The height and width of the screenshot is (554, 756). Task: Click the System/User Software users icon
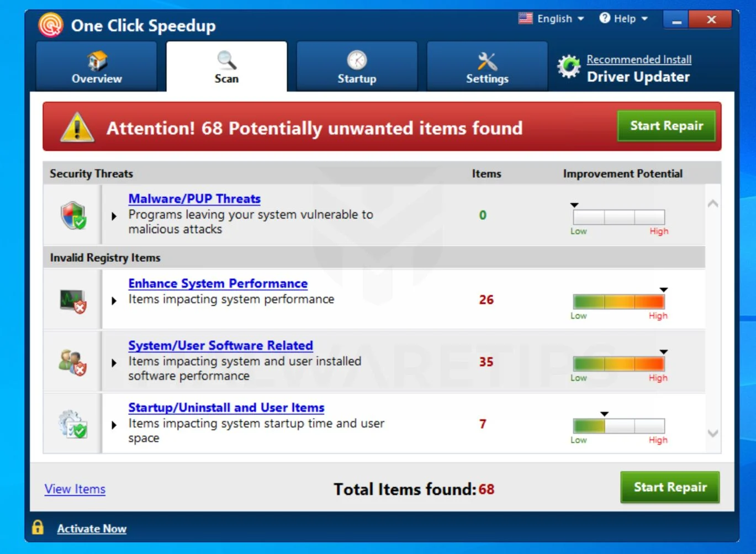pyautogui.click(x=73, y=362)
